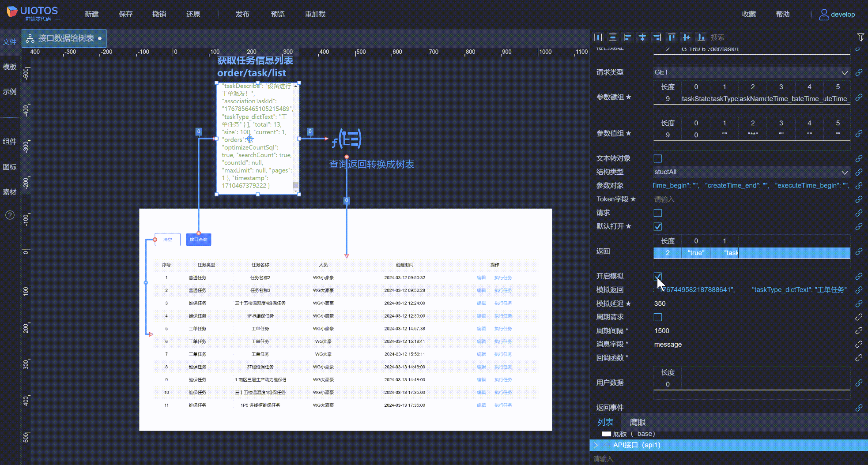Toggle the 请求 checkbox
The image size is (868, 465).
(658, 213)
